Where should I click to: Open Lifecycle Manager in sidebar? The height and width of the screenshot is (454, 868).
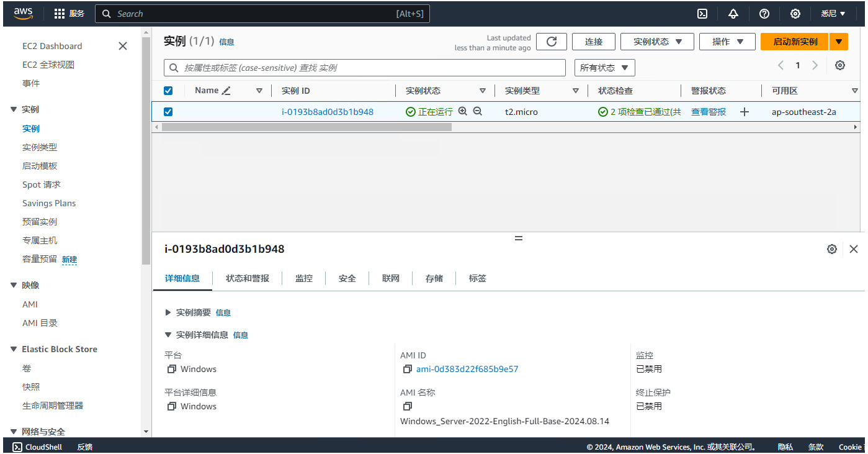tap(53, 406)
